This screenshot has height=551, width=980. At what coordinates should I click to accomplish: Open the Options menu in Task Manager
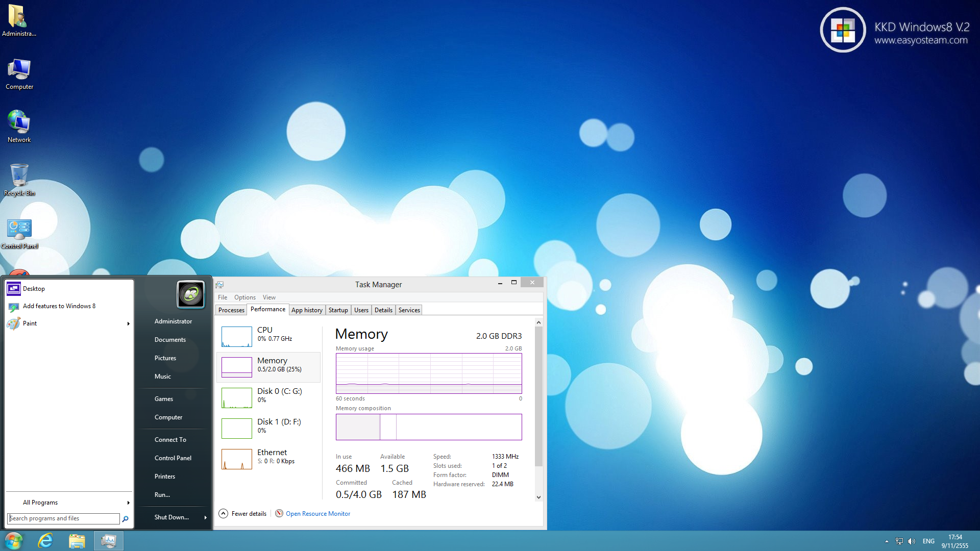[x=244, y=297]
